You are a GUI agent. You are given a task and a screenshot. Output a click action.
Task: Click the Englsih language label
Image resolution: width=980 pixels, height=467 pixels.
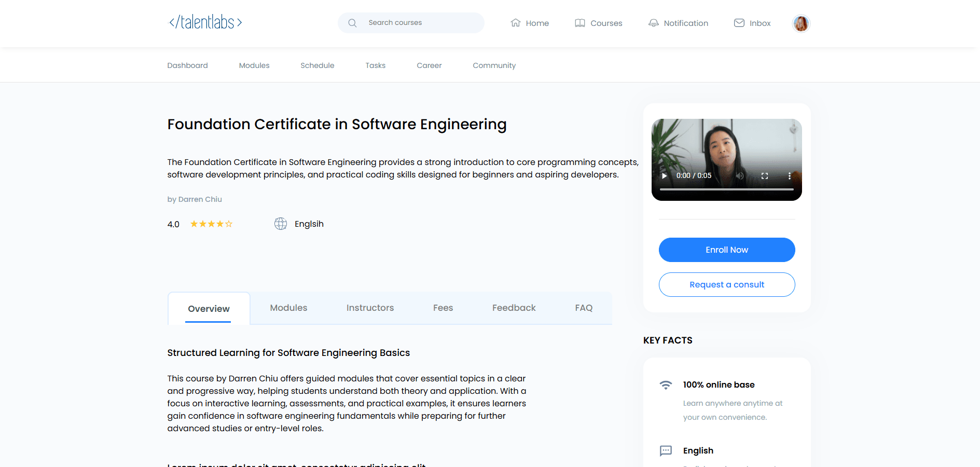pos(309,224)
